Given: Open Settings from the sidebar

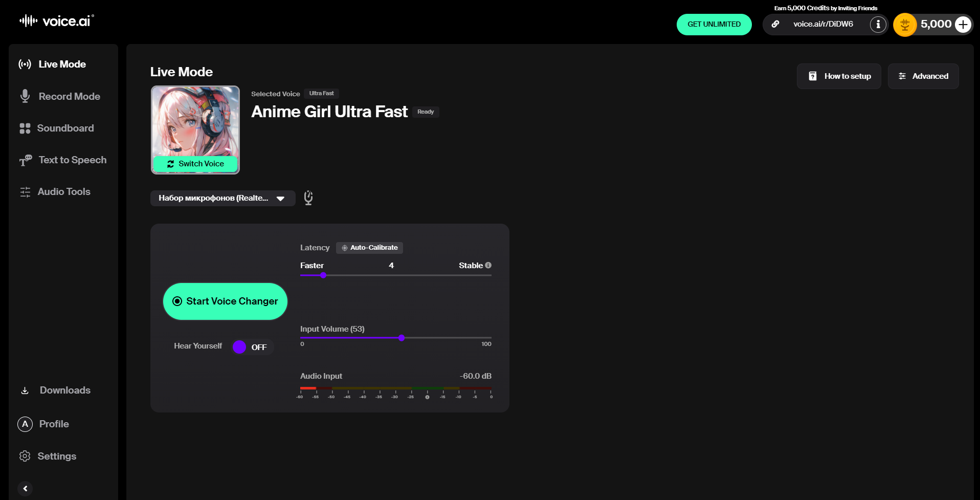Looking at the screenshot, I should coord(48,456).
